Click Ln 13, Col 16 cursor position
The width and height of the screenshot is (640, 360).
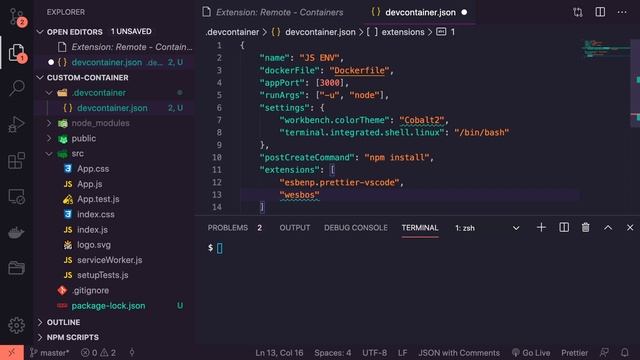point(279,353)
